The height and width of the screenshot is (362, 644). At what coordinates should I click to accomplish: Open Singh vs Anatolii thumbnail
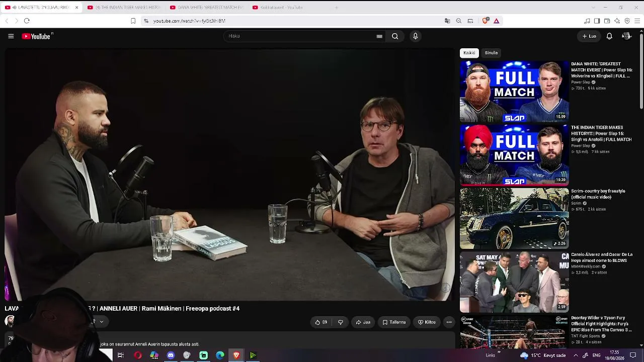(x=514, y=155)
